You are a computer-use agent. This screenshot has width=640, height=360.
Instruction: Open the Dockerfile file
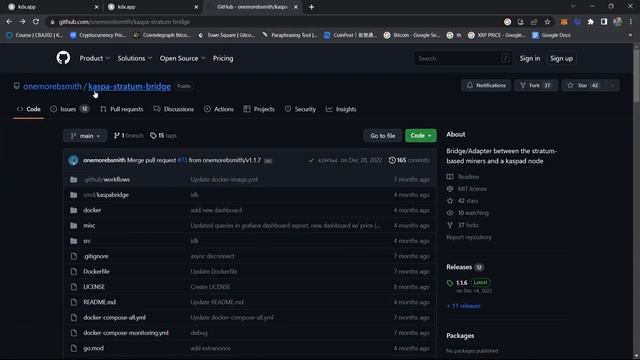pyautogui.click(x=96, y=271)
